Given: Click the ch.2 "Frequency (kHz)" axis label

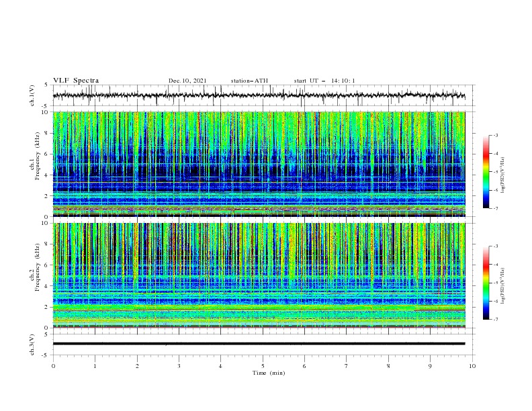Looking at the screenshot, I should pos(38,267).
